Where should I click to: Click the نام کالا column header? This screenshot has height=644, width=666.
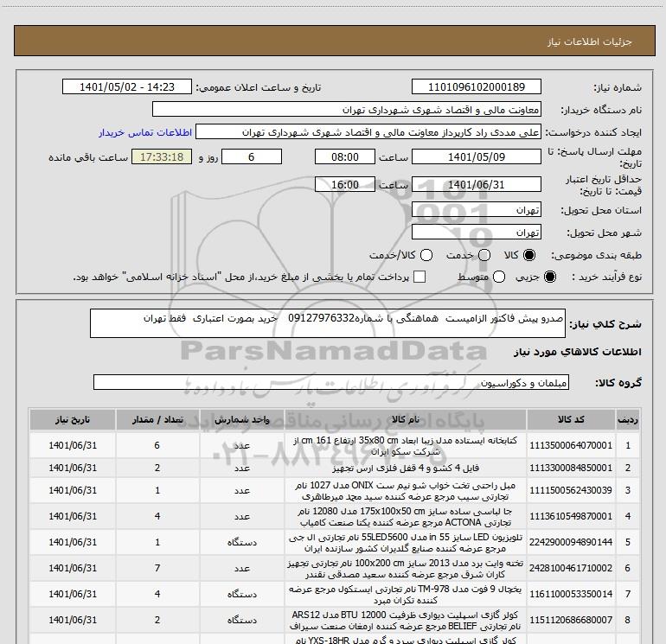pos(405,419)
